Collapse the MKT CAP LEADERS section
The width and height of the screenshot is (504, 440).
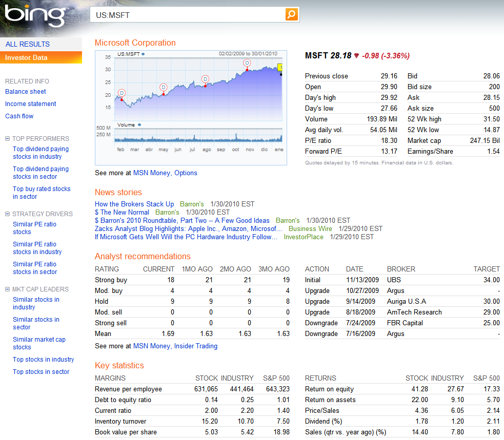(7, 289)
